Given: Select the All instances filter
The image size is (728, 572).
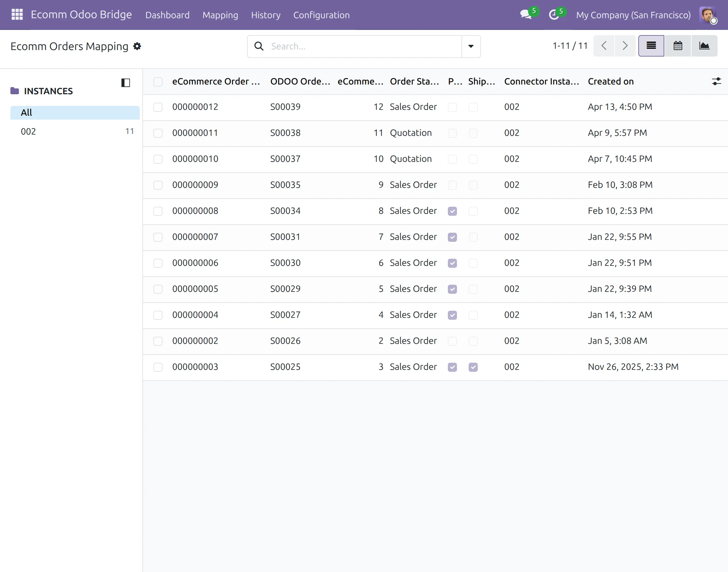Looking at the screenshot, I should point(75,112).
